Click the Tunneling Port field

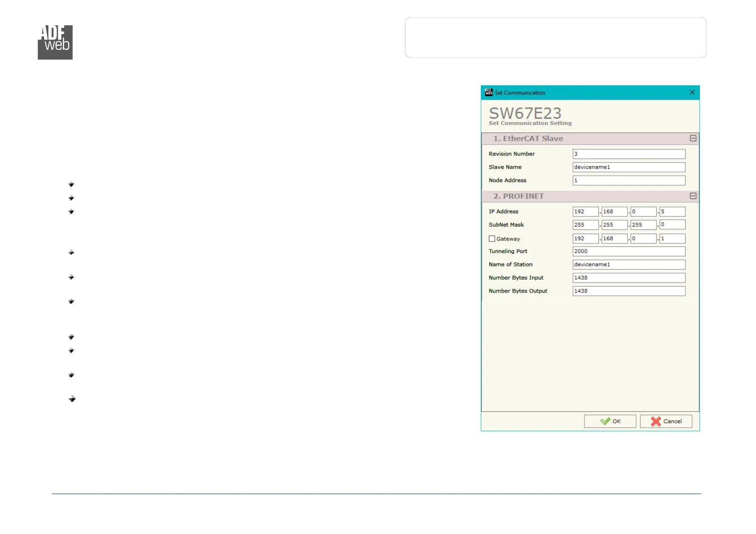coord(629,251)
